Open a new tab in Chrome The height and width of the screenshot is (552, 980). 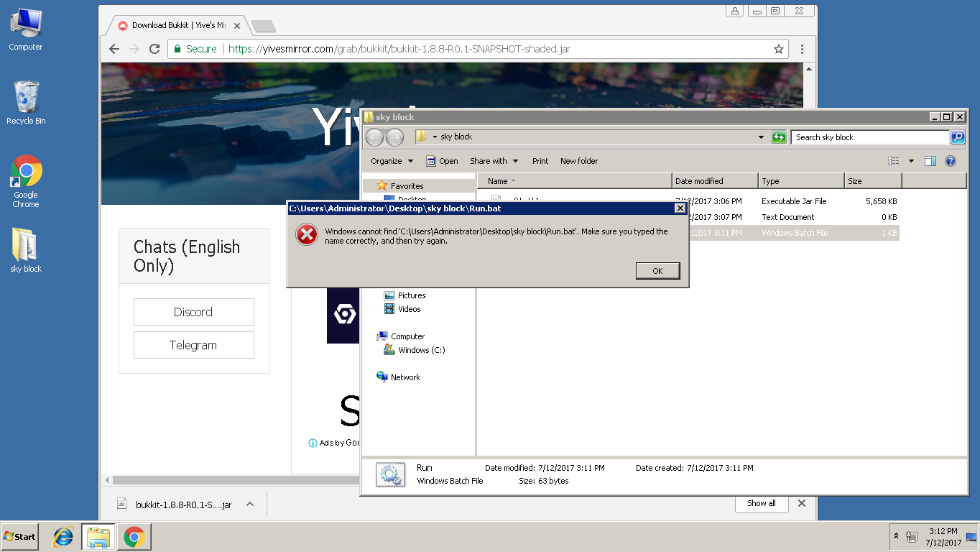tap(263, 27)
